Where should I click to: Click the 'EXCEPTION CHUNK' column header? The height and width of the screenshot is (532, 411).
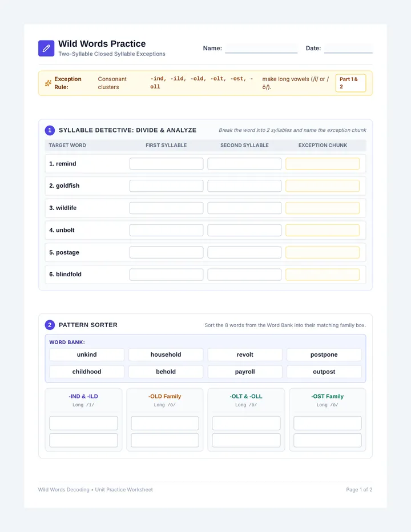pyautogui.click(x=323, y=145)
